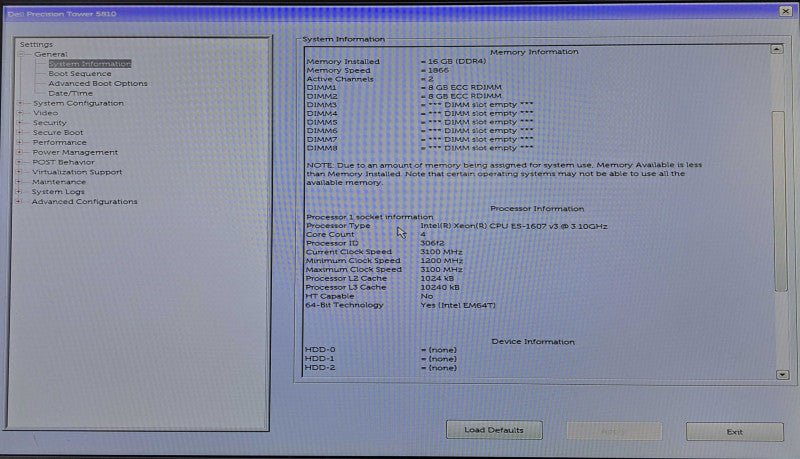Select the System Logs category label

tap(58, 192)
